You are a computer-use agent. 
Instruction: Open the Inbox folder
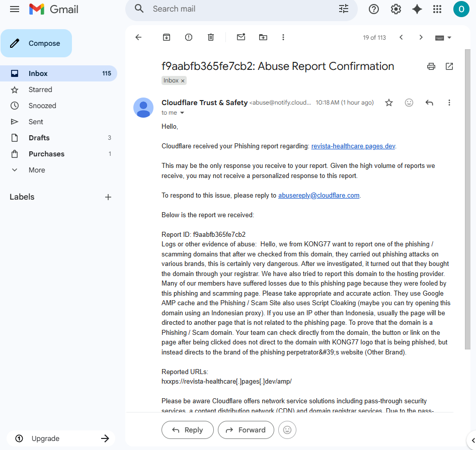[x=58, y=73]
